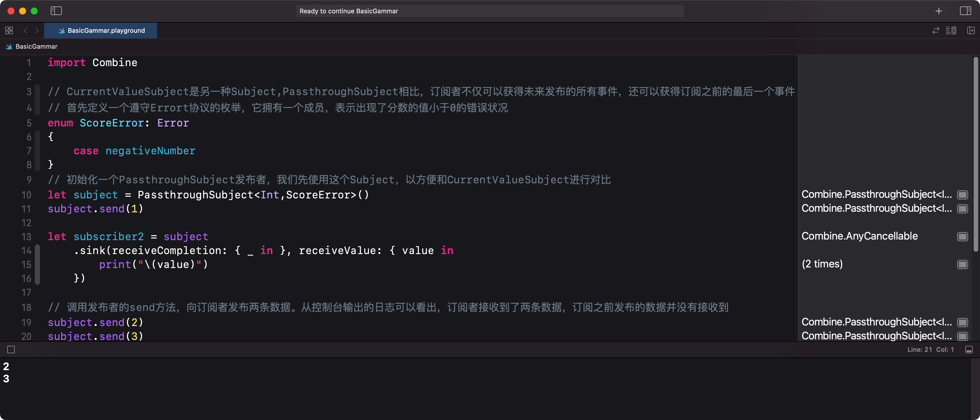
Task: Click the 'Combine.AnyCancellable' result text
Action: click(x=859, y=236)
